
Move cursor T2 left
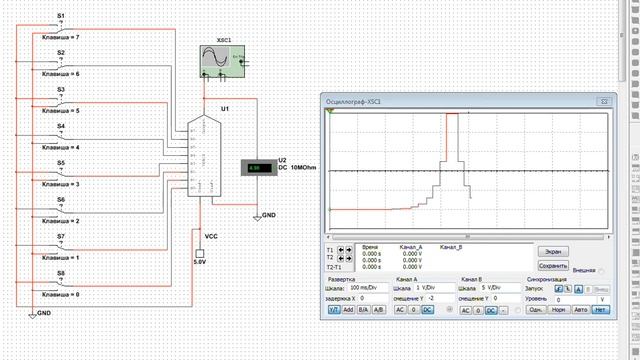click(x=341, y=258)
